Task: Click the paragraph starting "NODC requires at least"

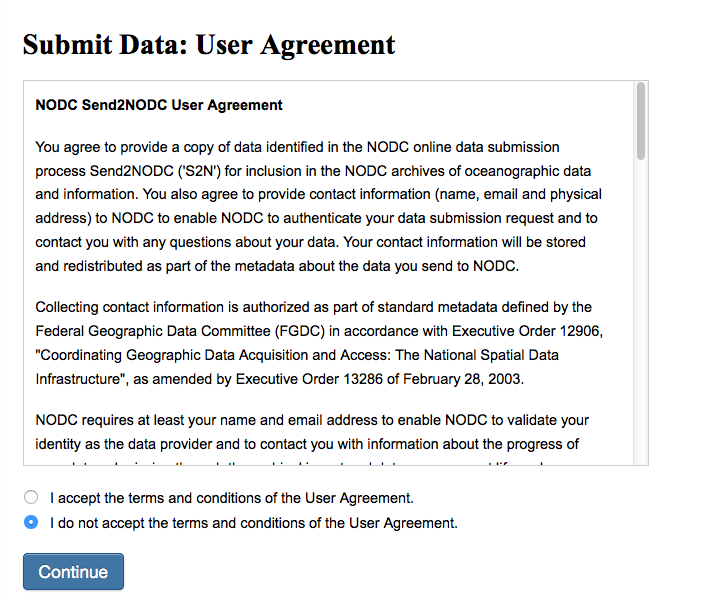Action: [312, 432]
